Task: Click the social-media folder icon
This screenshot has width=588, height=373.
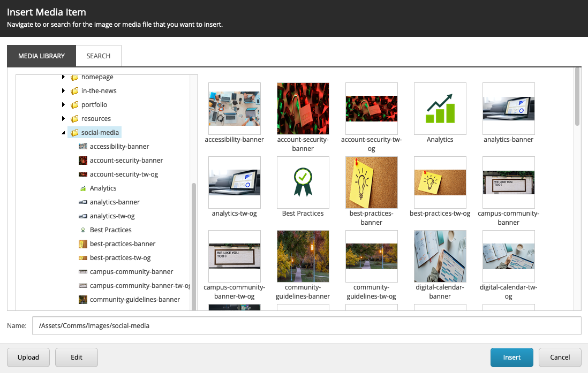Action: click(74, 132)
